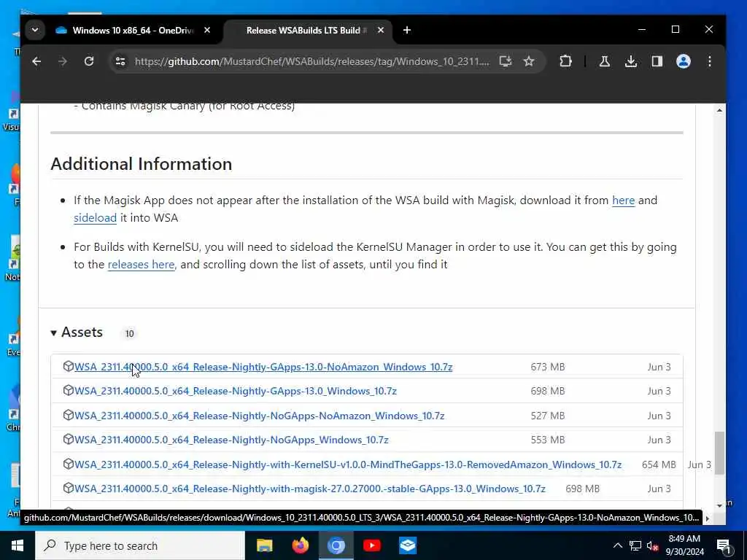
Task: Go forward one page
Action: [63, 61]
